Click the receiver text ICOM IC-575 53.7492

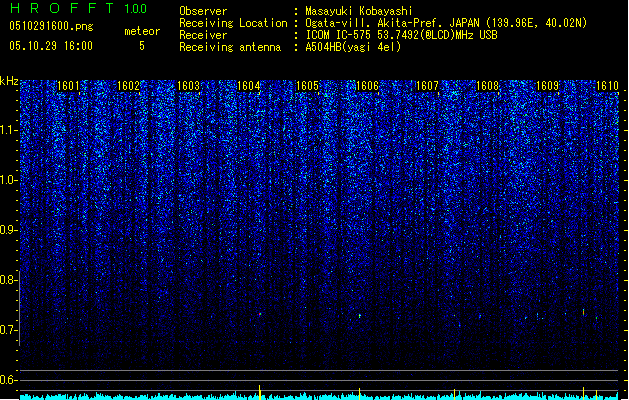[x=401, y=35]
